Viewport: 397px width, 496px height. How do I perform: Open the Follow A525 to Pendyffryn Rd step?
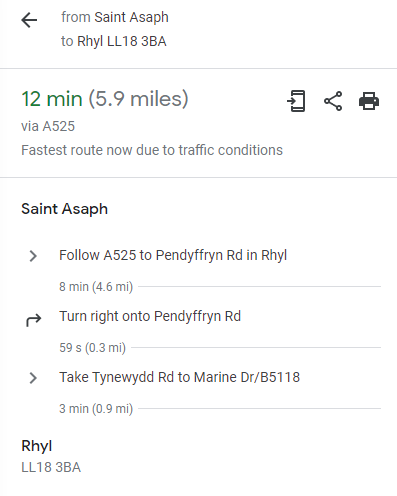click(x=173, y=255)
